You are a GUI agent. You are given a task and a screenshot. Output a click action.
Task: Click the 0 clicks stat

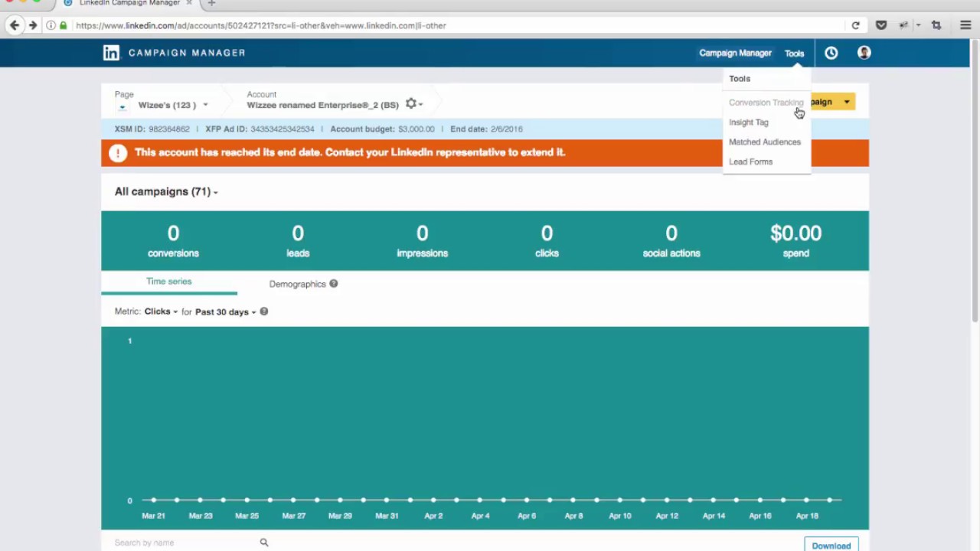[547, 241]
